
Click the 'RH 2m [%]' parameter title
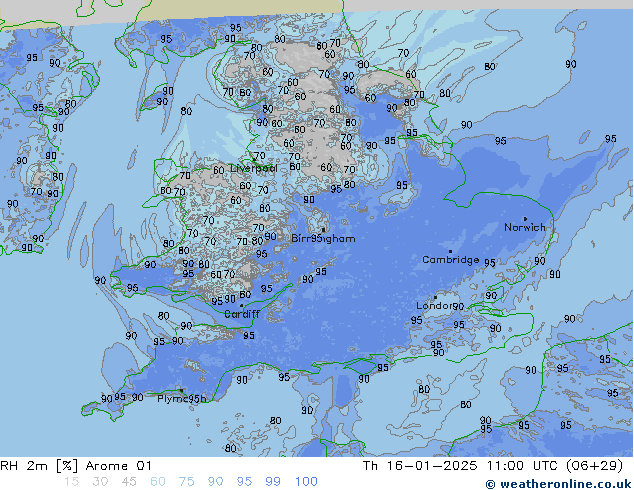coord(39,466)
